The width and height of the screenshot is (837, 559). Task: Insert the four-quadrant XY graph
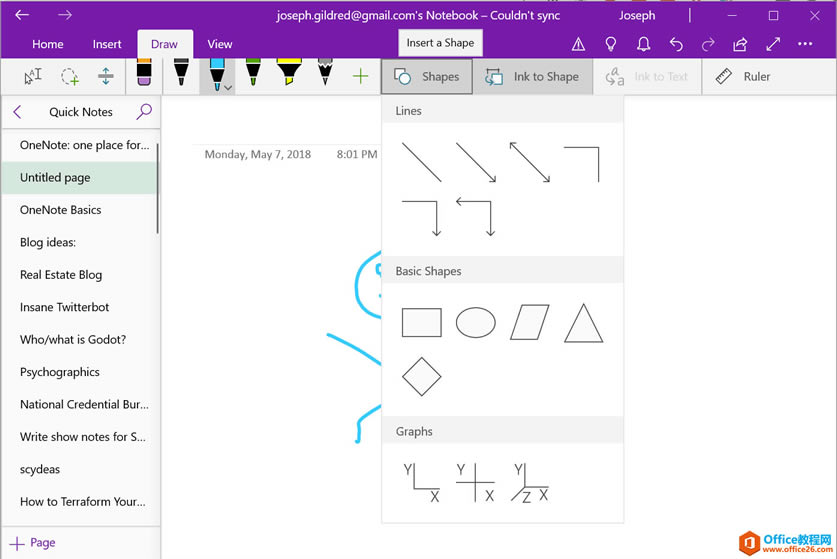point(475,483)
